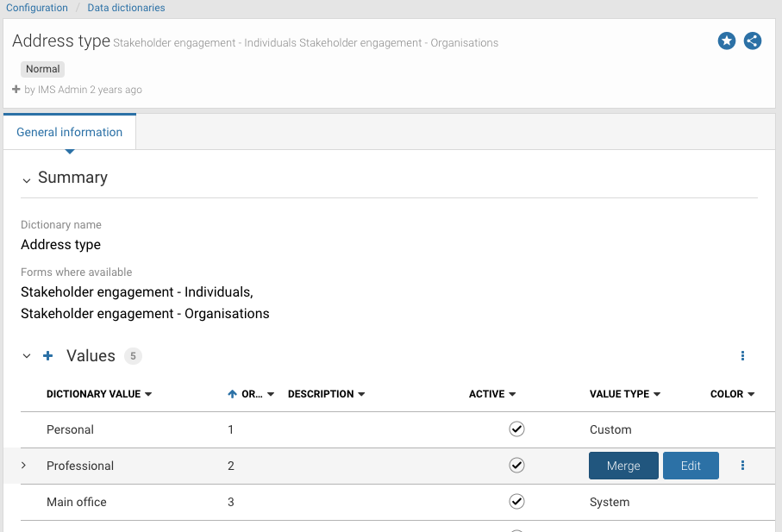Add a new dictionary value with plus icon
This screenshot has width=782, height=532.
point(48,355)
